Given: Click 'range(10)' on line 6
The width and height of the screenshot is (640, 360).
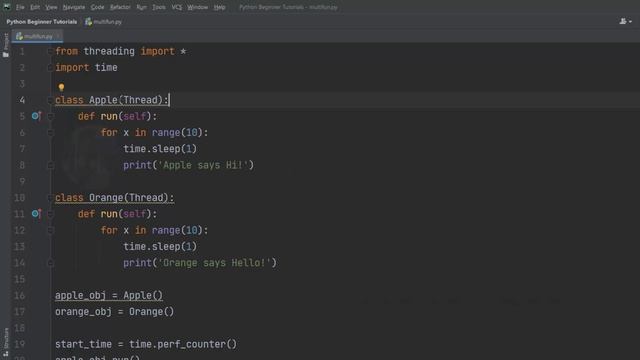Looking at the screenshot, I should (177, 133).
